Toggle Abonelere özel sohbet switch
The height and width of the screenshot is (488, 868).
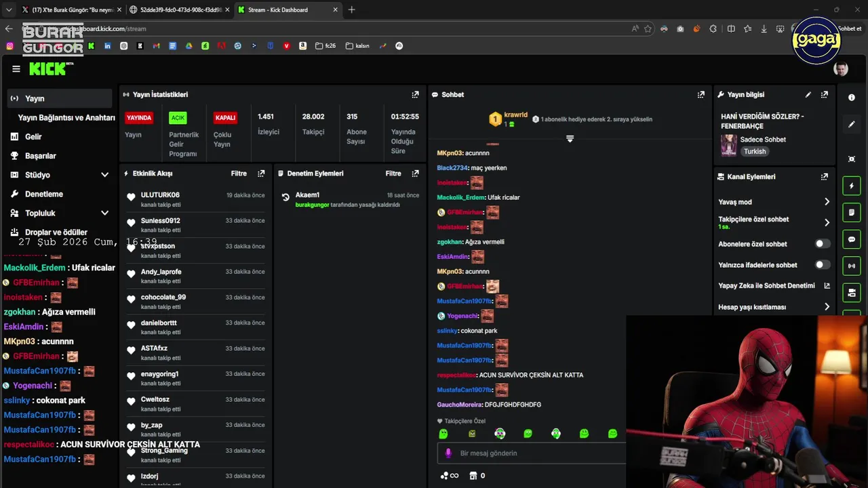pos(822,244)
